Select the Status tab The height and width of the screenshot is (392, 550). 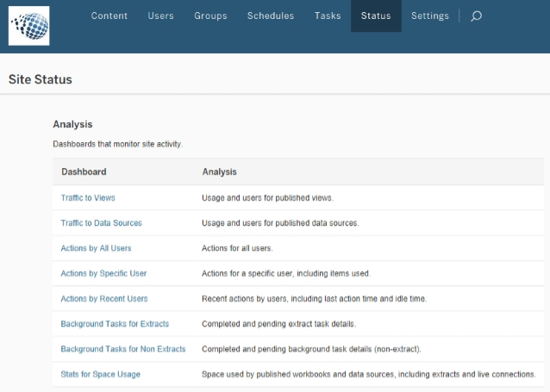click(376, 16)
